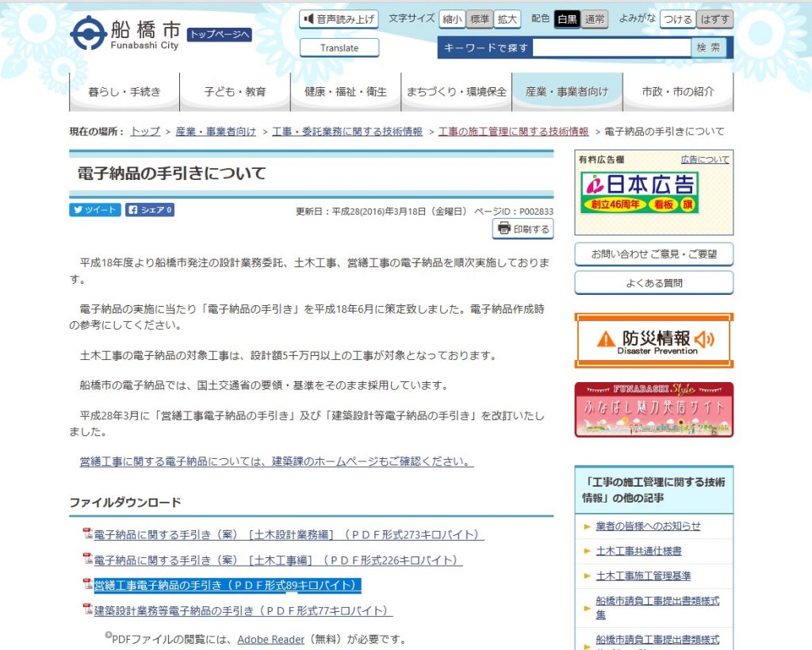Open the 日本広告 advertisement banner
This screenshot has width=812, height=650.
[x=639, y=193]
